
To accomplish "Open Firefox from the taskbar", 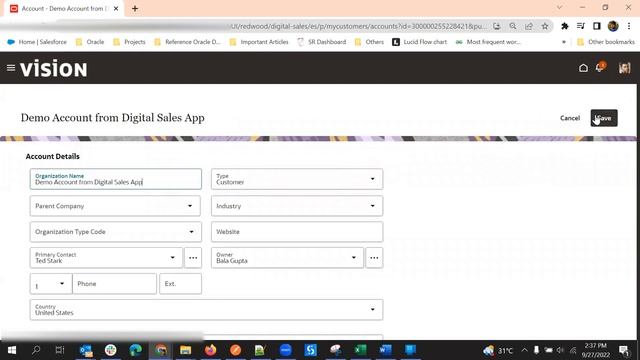I will [210, 350].
